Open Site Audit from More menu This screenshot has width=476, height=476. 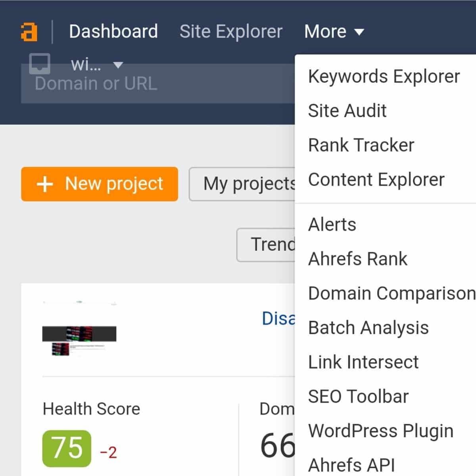pyautogui.click(x=347, y=111)
